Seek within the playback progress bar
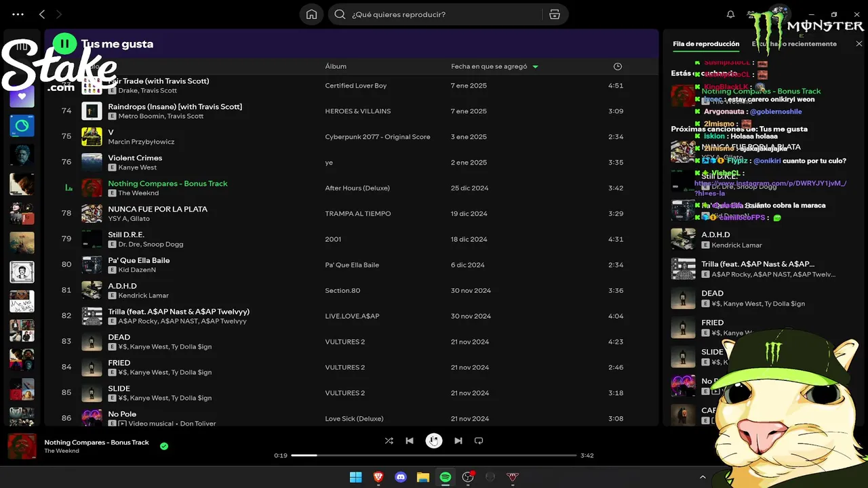 tap(434, 455)
